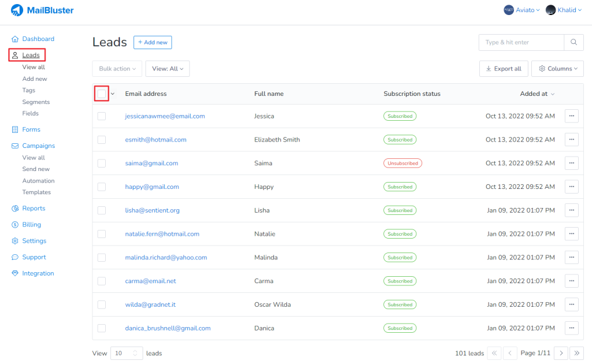
Task: Open the Columns dropdown
Action: click(x=557, y=68)
